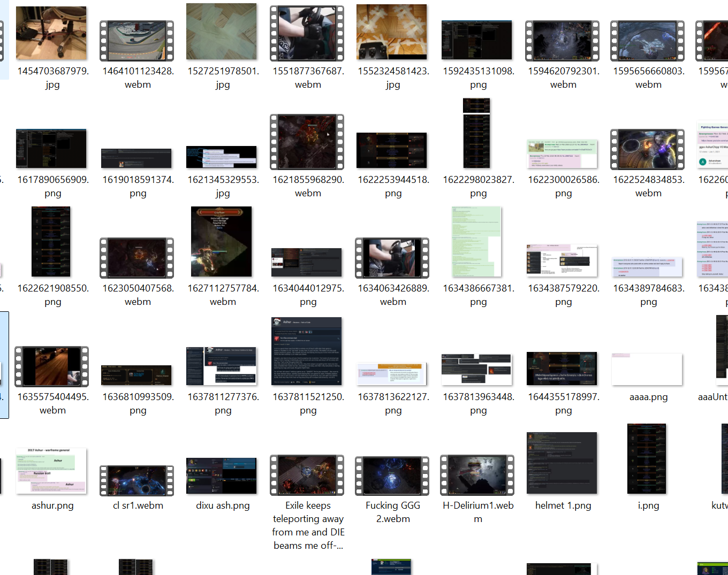Select the 1594620792301.webm video thumbnail
Image resolution: width=728 pixels, height=575 pixels.
[x=563, y=41]
